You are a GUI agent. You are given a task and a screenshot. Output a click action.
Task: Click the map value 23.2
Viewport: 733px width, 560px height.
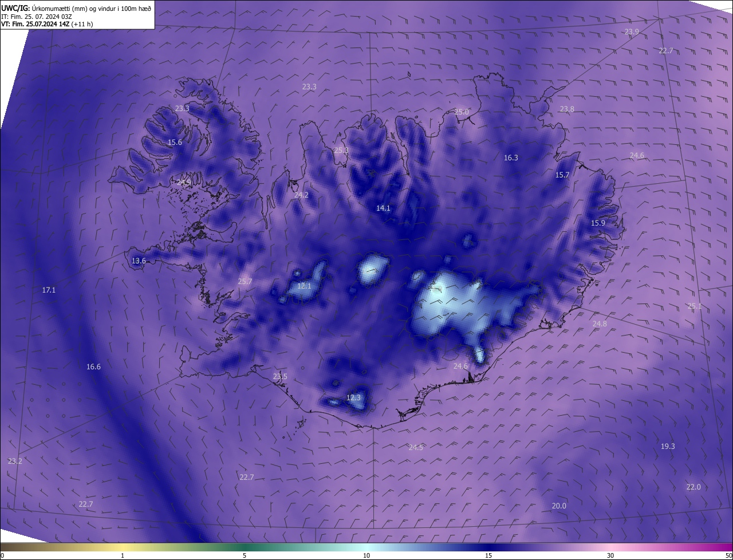(15, 462)
